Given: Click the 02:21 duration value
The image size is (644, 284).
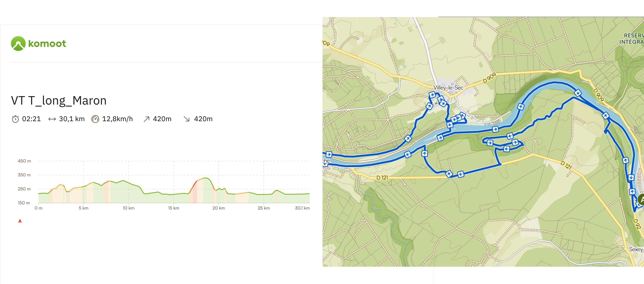Looking at the screenshot, I should (32, 119).
